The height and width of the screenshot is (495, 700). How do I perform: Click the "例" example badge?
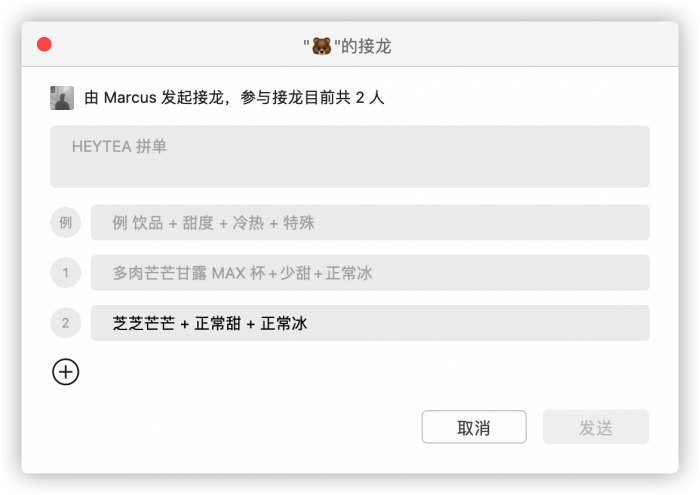point(65,222)
